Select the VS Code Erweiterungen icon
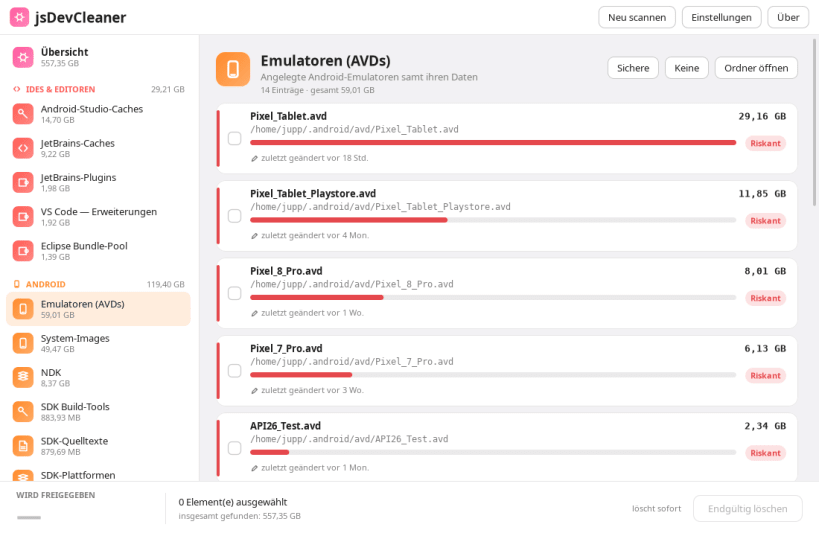The width and height of the screenshot is (819, 536). coord(23,217)
